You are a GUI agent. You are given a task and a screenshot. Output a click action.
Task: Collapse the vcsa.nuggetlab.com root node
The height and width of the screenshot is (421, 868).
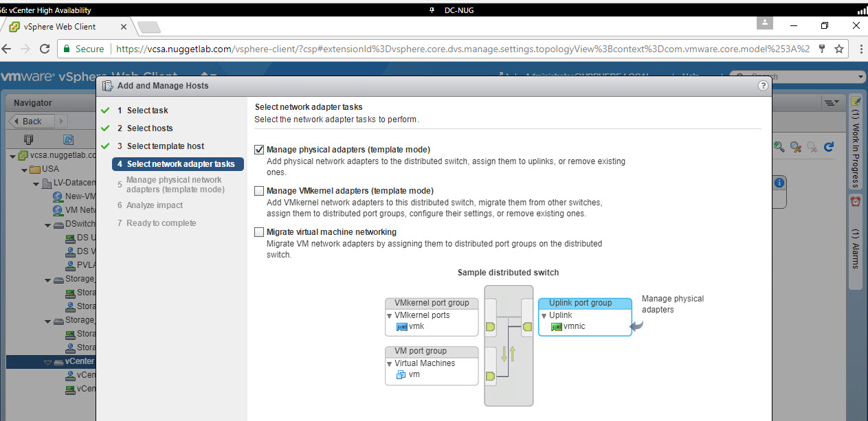(x=13, y=156)
